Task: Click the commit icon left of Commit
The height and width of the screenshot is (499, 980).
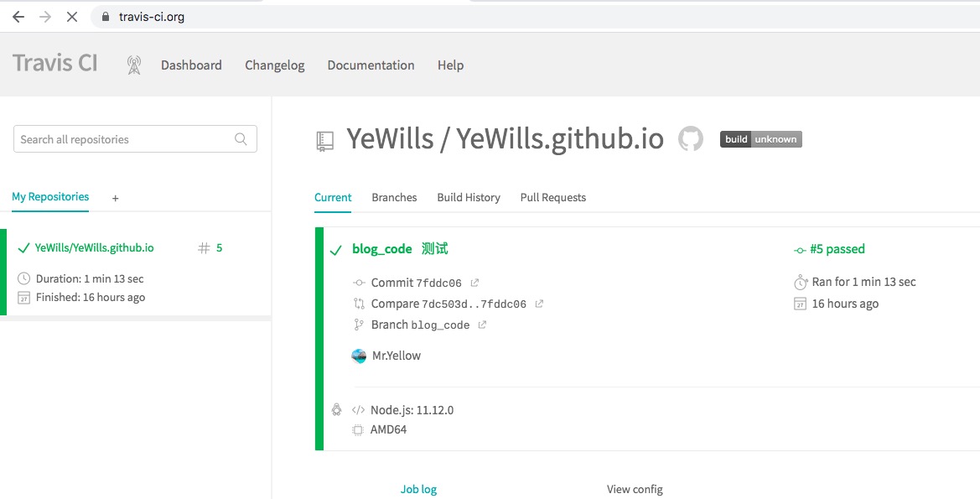Action: [x=359, y=283]
